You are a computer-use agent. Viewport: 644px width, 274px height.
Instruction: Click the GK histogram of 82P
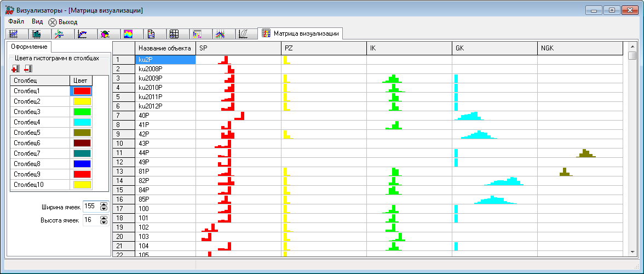(x=504, y=181)
